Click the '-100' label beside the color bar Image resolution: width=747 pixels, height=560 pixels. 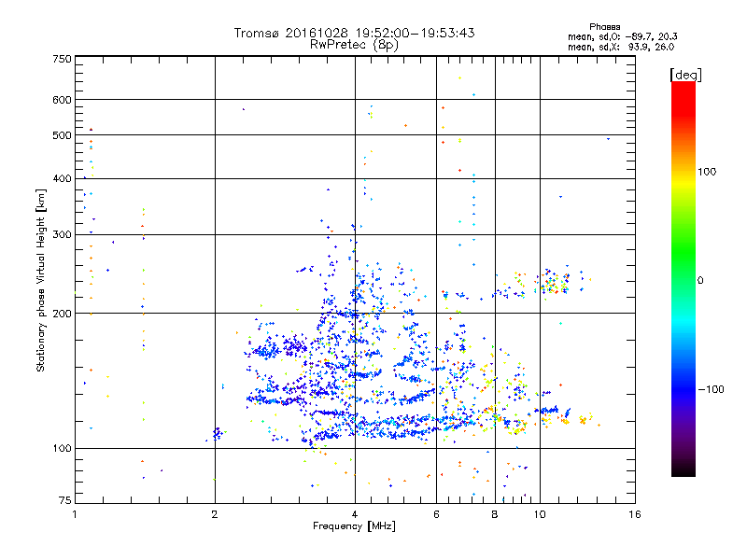pos(711,389)
